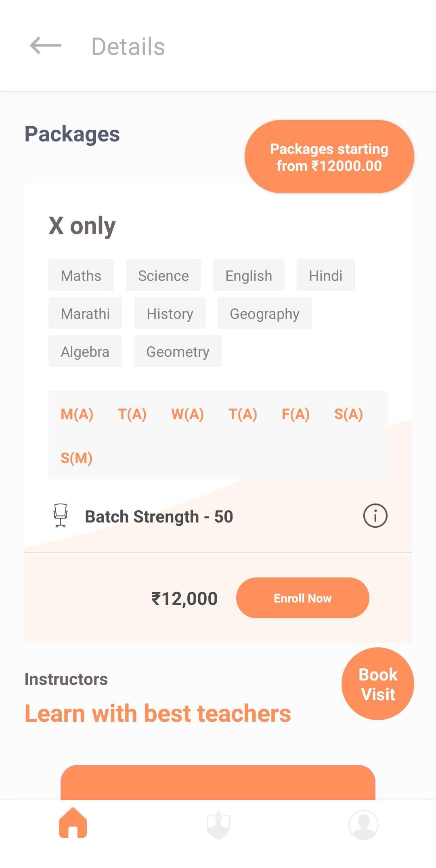This screenshot has width=436, height=868.
Task: Open the shield icon bottom tab
Action: click(218, 824)
